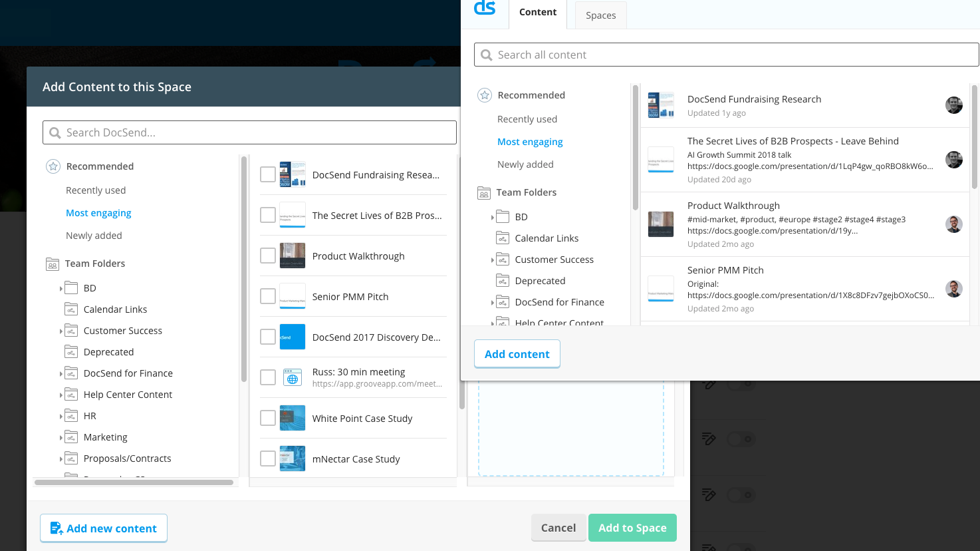
Task: Click Deprecated folder icon in dialog
Action: click(71, 352)
